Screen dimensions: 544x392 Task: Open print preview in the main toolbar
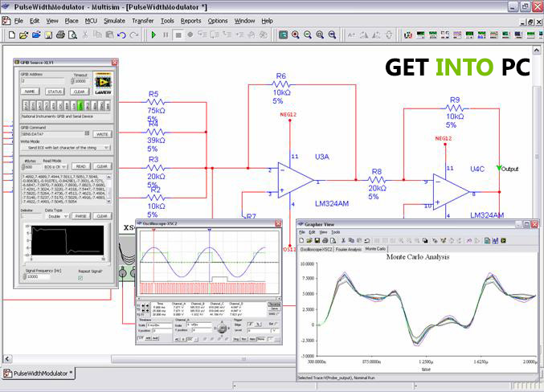click(72, 35)
